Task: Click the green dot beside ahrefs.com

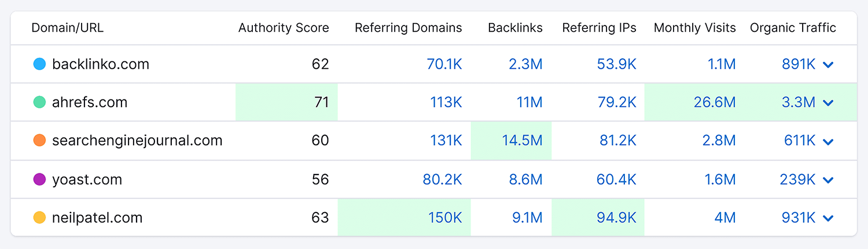Action: 39,102
